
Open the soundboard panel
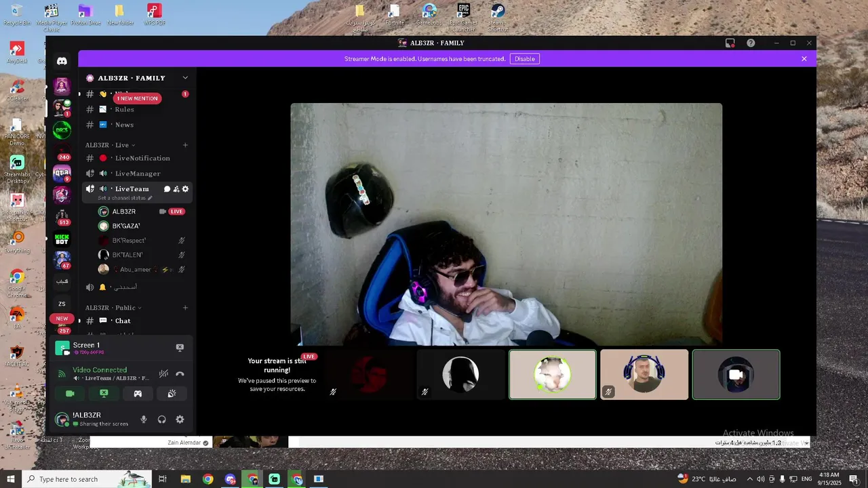coord(172,393)
